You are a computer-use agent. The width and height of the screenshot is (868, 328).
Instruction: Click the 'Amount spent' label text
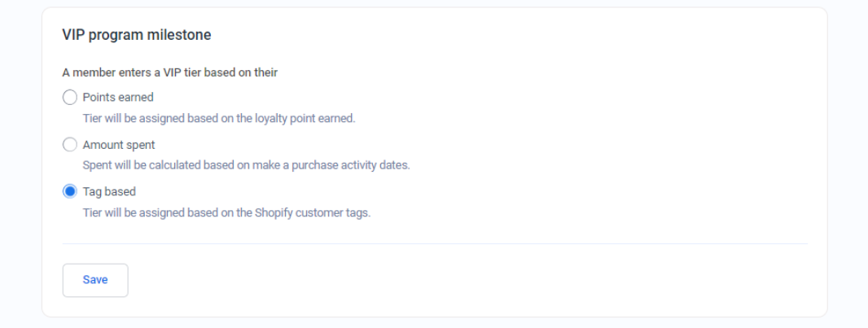[x=119, y=145]
